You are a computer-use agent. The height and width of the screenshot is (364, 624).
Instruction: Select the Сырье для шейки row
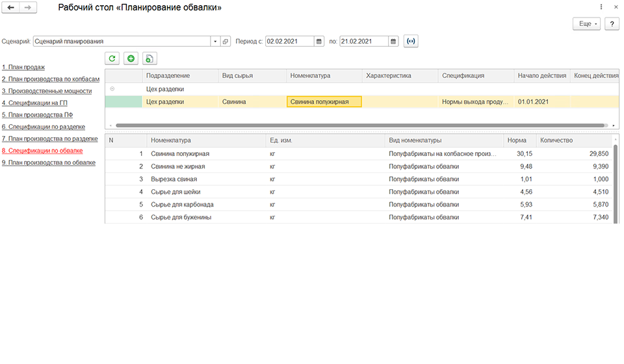click(x=359, y=192)
